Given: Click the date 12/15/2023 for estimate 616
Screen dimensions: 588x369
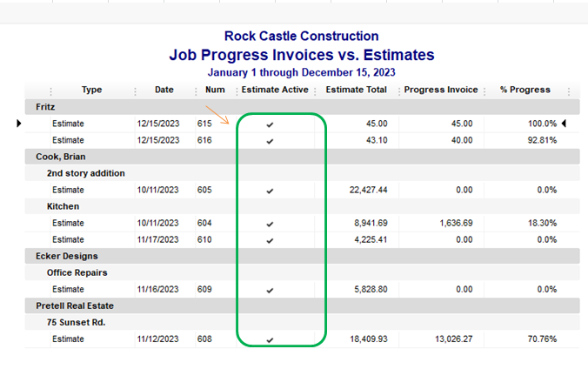Looking at the screenshot, I should tap(158, 140).
